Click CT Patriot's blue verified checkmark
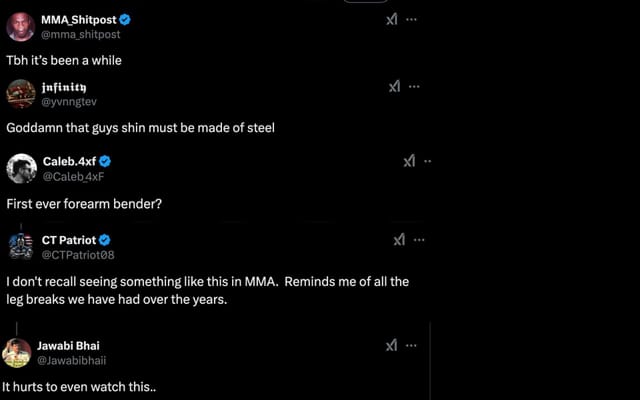640x400 pixels. [x=105, y=240]
